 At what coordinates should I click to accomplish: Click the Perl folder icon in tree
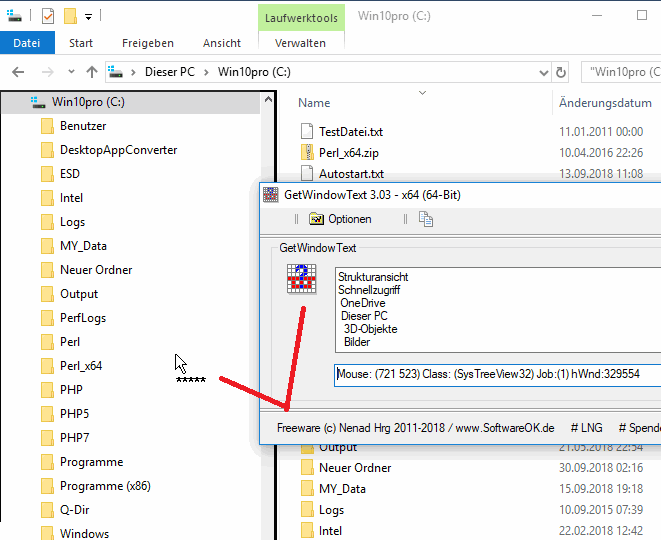pyautogui.click(x=47, y=342)
